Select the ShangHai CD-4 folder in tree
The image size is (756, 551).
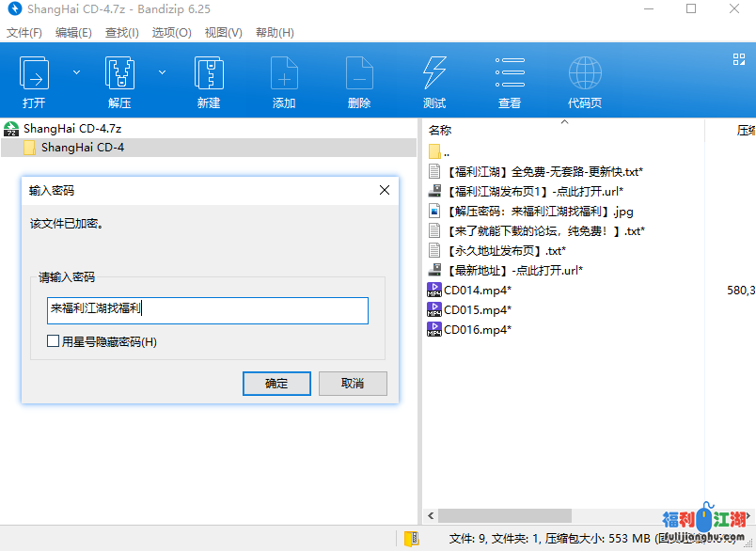point(82,148)
